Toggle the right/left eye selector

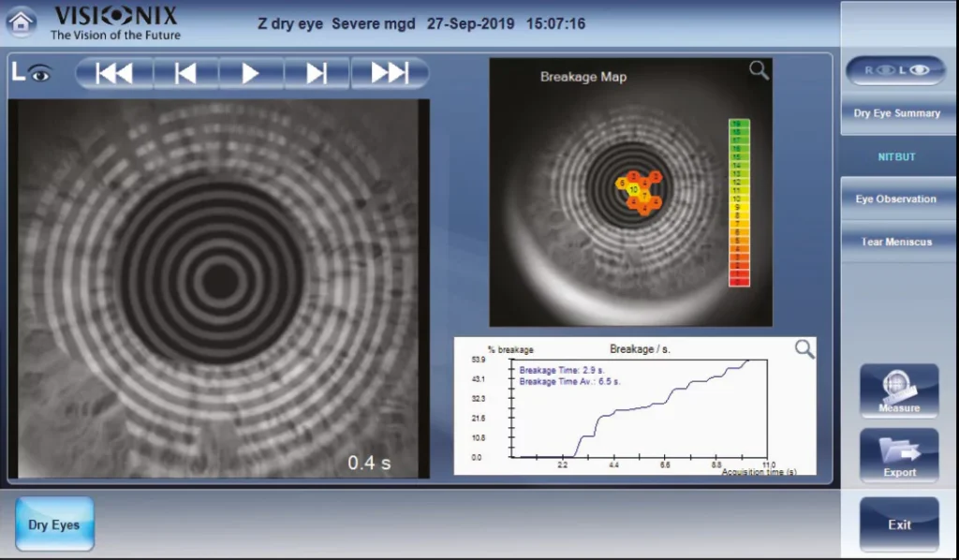pos(895,70)
